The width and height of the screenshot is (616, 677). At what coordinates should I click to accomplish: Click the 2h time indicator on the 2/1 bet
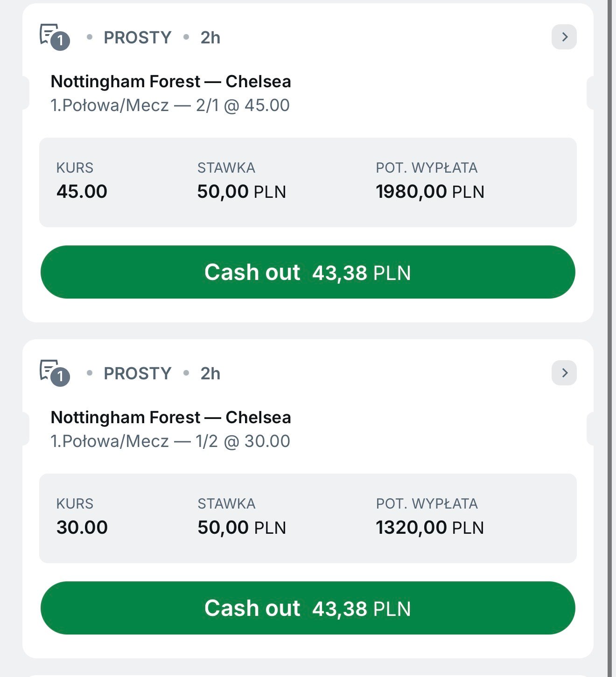click(210, 38)
